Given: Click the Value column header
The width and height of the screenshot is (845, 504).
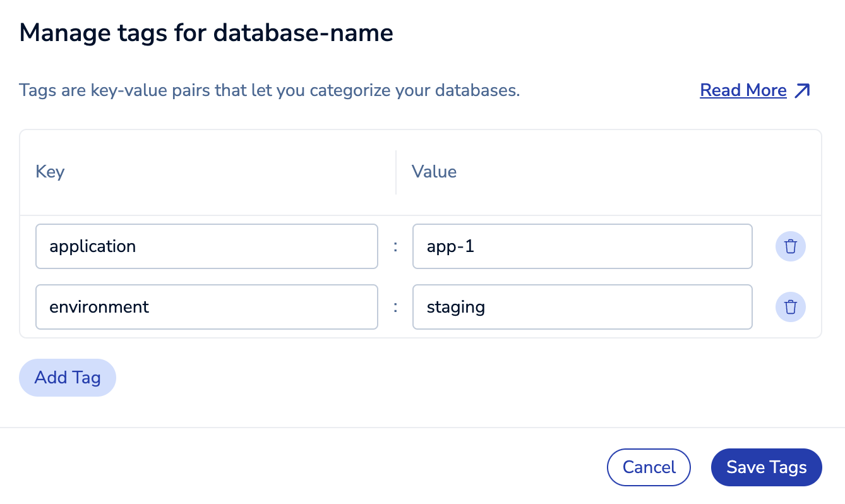Looking at the screenshot, I should click(x=434, y=172).
